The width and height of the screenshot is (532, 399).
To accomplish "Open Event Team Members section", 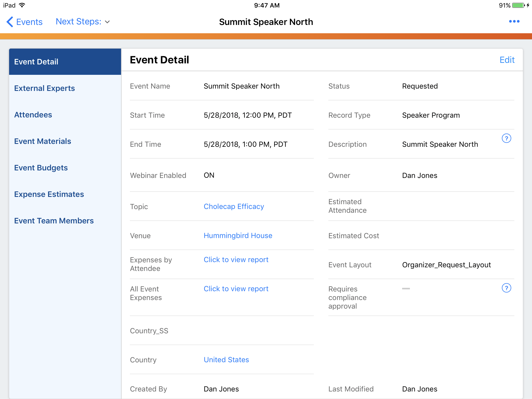I will pos(54,221).
